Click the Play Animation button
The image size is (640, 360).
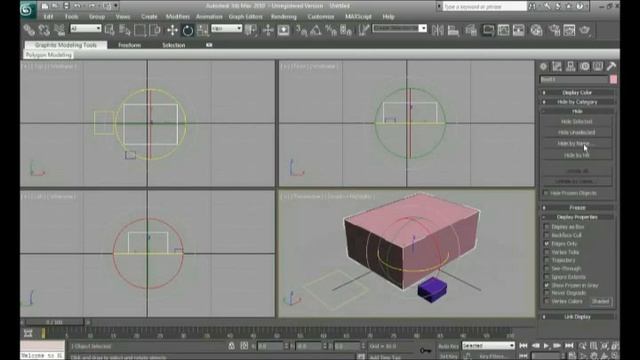click(546, 346)
